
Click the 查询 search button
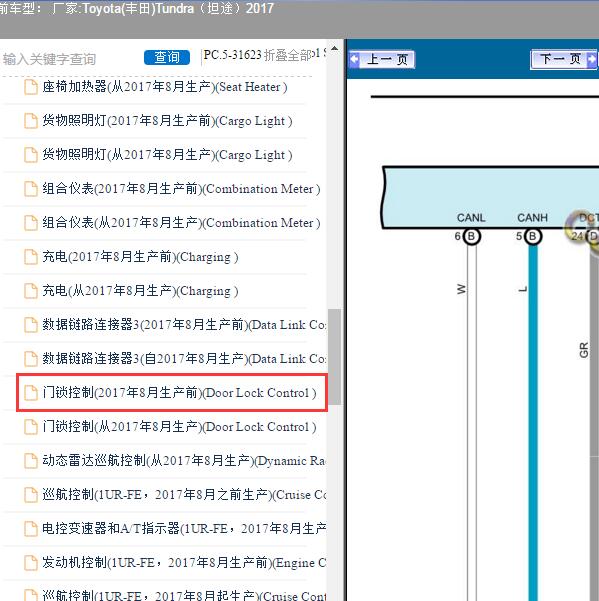click(x=167, y=57)
